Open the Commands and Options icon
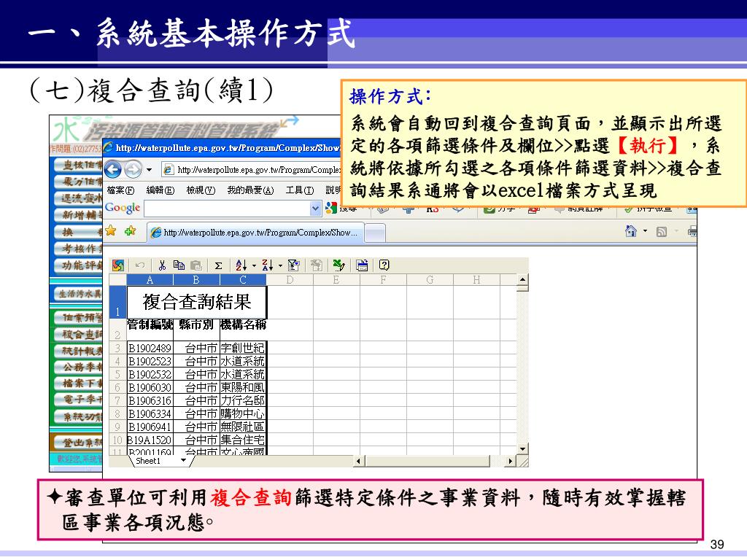Viewport: 747px width, 560px height. point(362,265)
